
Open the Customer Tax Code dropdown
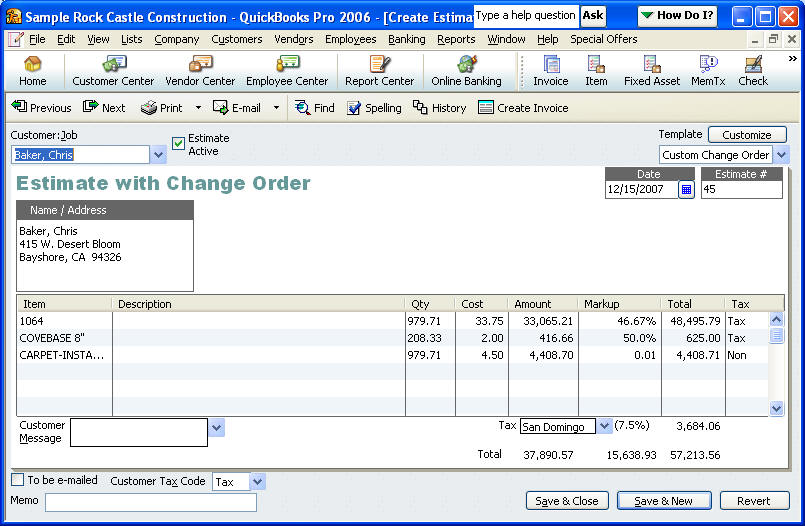257,482
